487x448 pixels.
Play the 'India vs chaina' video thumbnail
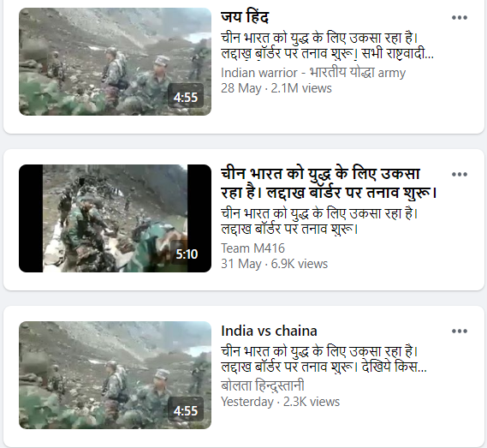click(x=115, y=375)
